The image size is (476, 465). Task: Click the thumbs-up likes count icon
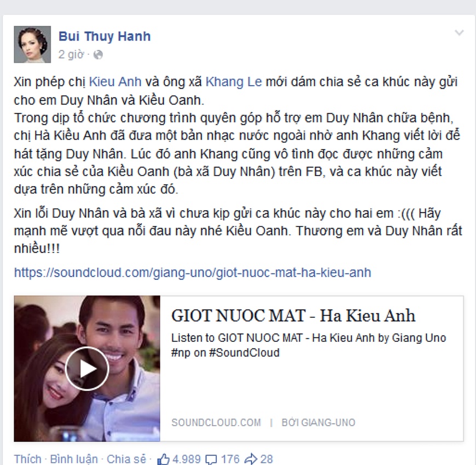164,459
